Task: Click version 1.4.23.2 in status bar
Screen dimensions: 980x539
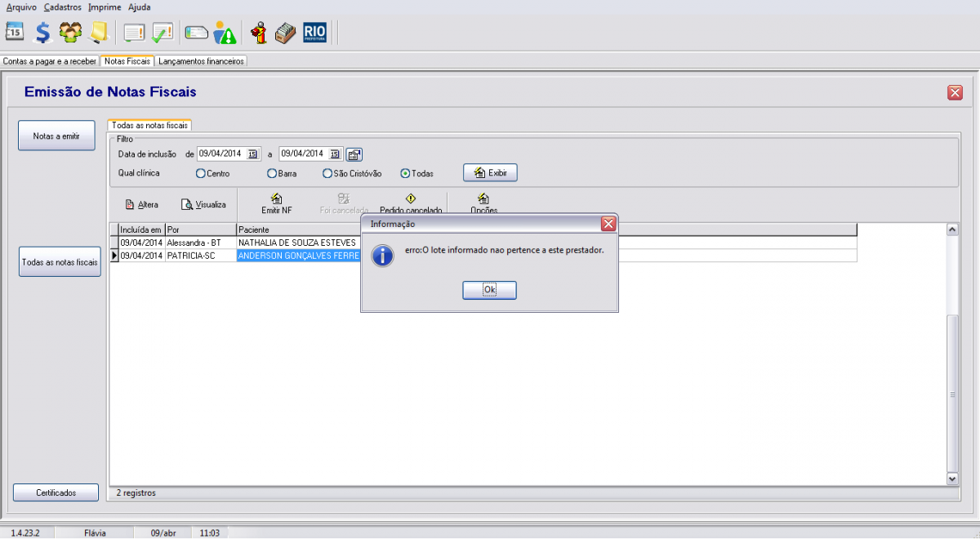Action: (x=26, y=532)
